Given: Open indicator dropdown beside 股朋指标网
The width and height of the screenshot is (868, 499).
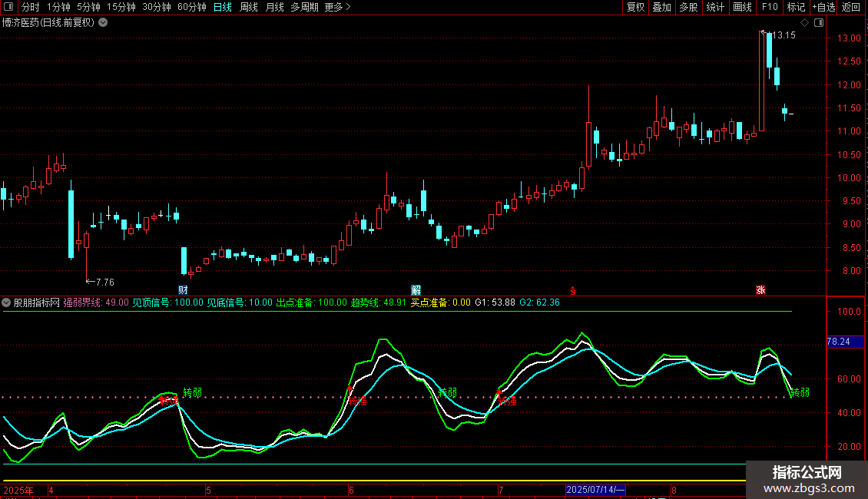Looking at the screenshot, I should click(x=6, y=302).
